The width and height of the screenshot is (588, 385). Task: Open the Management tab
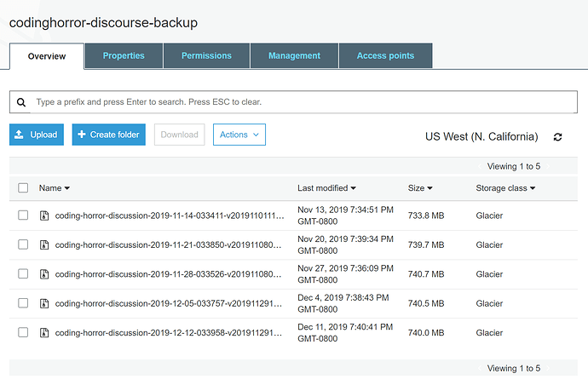294,56
